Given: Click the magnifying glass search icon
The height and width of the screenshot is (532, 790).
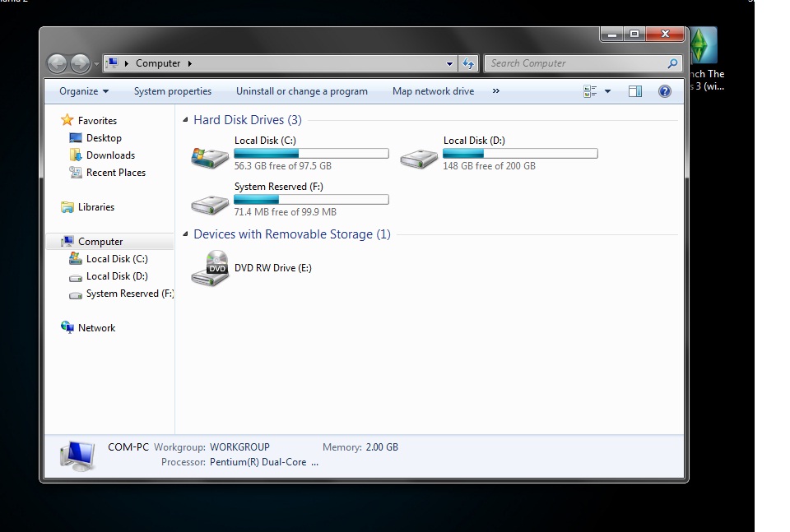Looking at the screenshot, I should pyautogui.click(x=672, y=63).
